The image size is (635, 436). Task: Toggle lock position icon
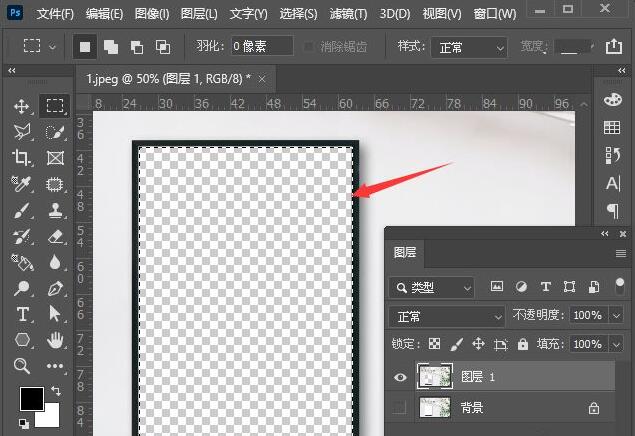[x=478, y=344]
